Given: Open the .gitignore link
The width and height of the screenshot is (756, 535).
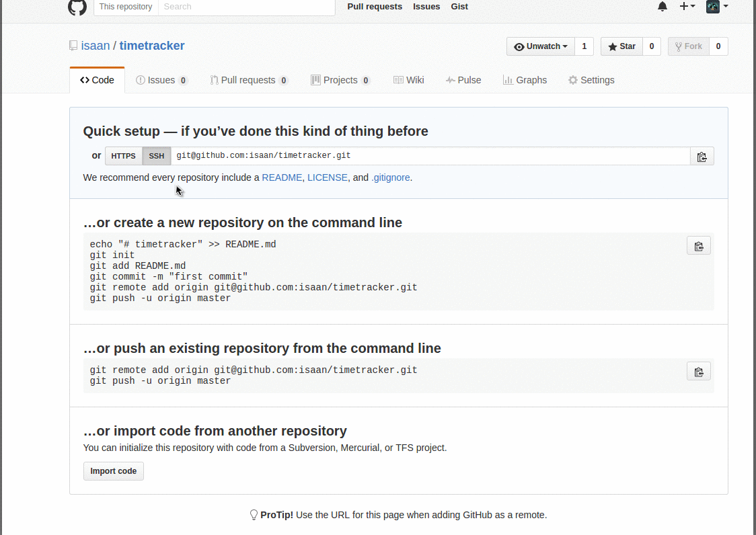Looking at the screenshot, I should coord(391,177).
